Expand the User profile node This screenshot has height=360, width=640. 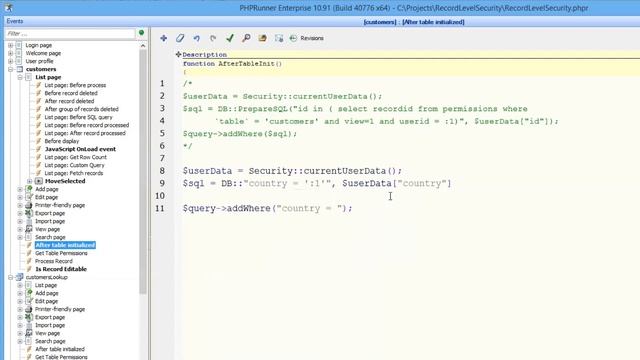pos(11,61)
